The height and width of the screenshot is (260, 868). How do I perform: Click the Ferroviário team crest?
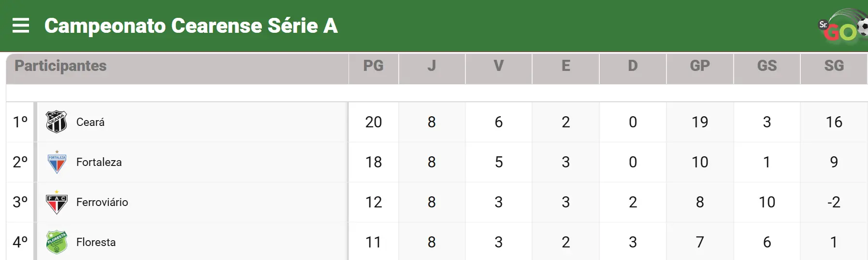pos(57,202)
